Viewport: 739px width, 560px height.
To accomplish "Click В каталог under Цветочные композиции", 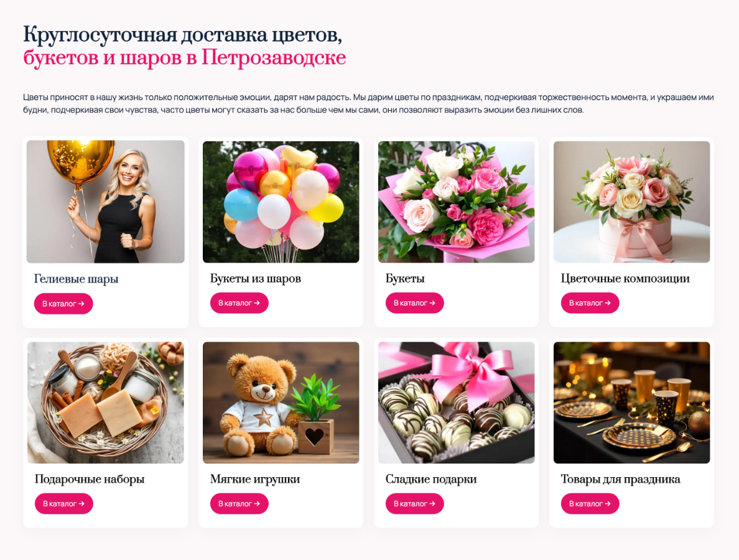I will pos(590,302).
